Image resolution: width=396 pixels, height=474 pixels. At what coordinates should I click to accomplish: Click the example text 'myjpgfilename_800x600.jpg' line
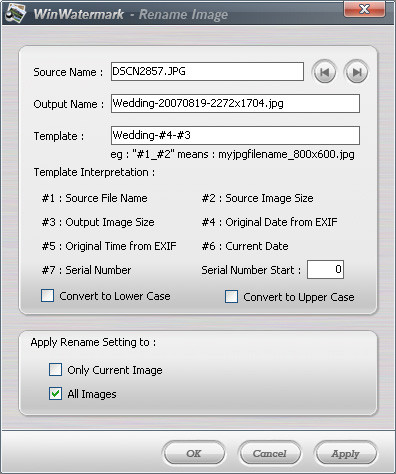pos(233,155)
